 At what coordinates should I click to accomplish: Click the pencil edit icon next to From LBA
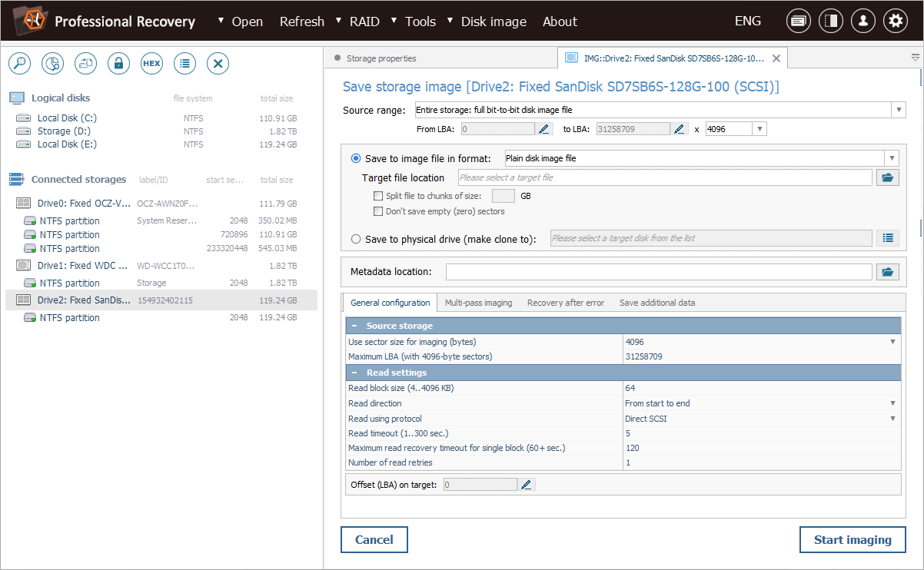click(545, 129)
